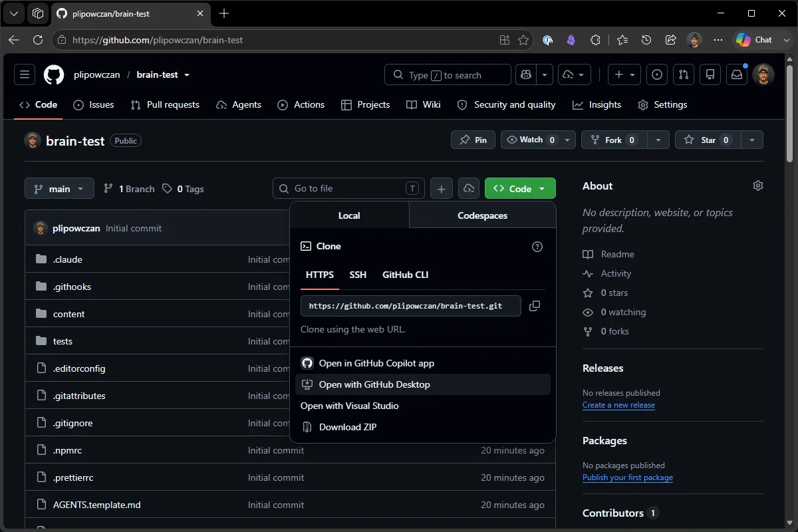Choose Open in GitHub Copilot app

click(x=423, y=363)
